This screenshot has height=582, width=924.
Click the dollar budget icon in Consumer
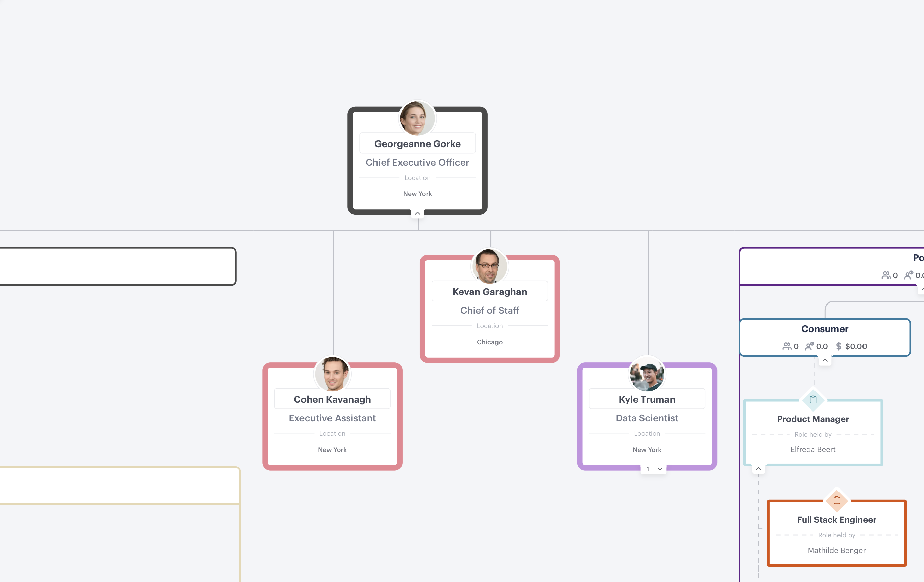pyautogui.click(x=838, y=346)
